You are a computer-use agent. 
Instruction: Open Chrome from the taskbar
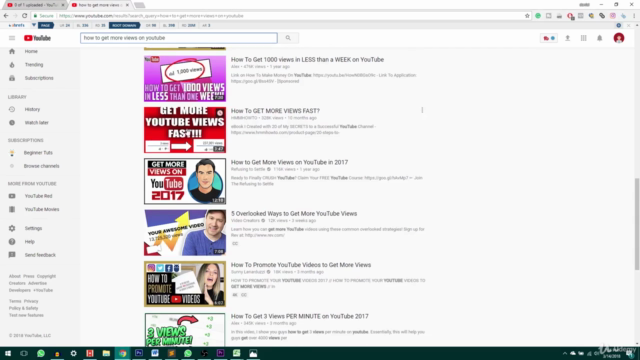pos(122,353)
